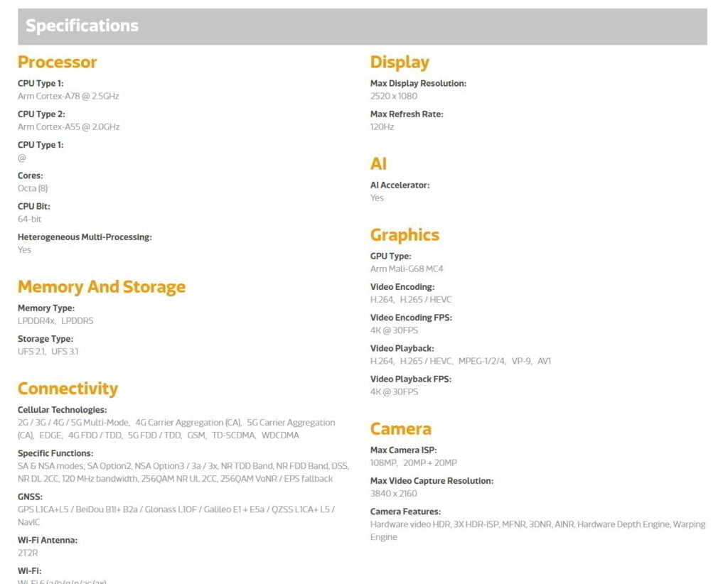
Task: Click the 2520 x 1080 resolution value
Action: (394, 96)
